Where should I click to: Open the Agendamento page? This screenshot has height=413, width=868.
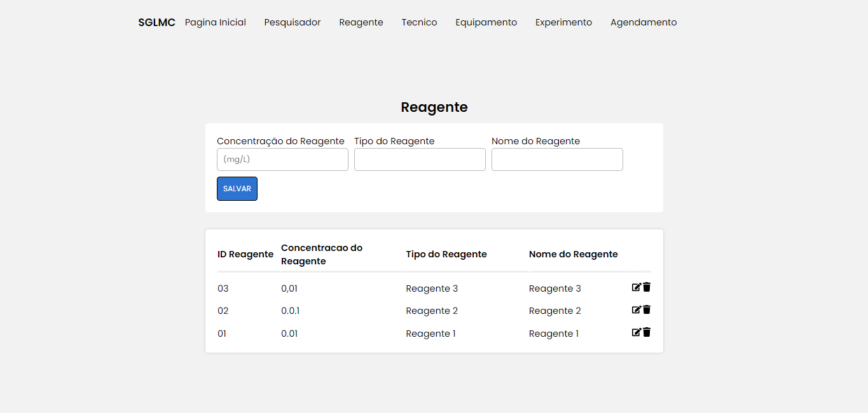(x=643, y=22)
